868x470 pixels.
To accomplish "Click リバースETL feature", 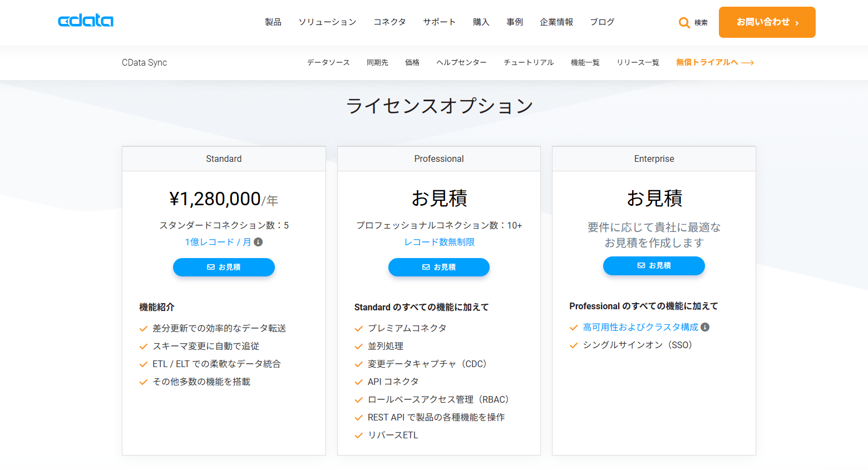I will pyautogui.click(x=393, y=435).
